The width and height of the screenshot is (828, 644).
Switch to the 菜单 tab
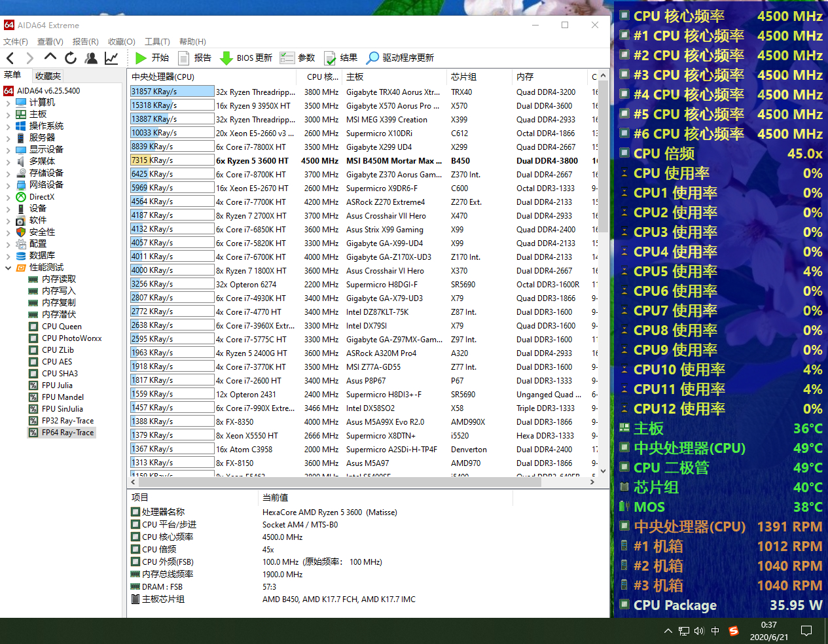[x=12, y=75]
